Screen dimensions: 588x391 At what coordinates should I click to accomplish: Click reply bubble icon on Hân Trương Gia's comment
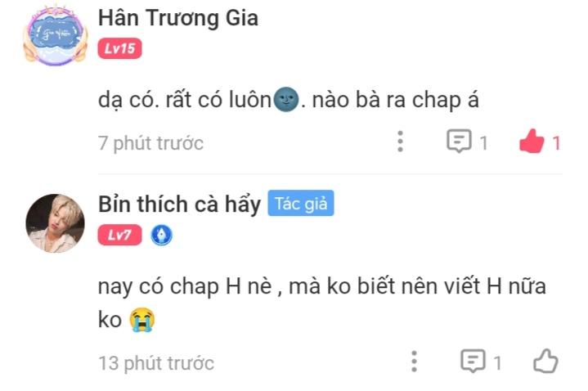tap(459, 141)
